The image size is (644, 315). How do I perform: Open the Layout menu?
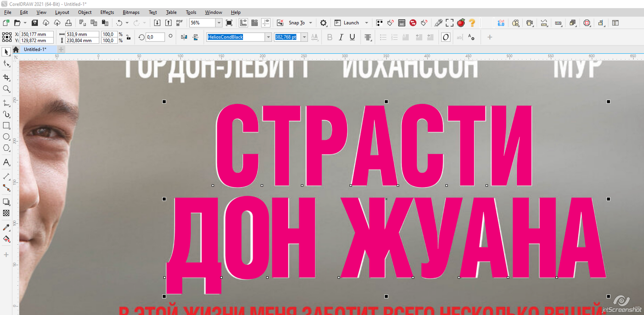(62, 12)
